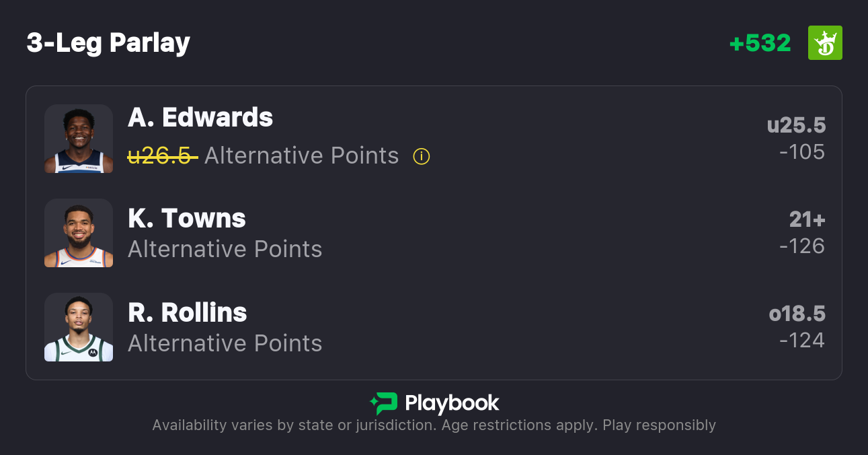This screenshot has width=868, height=455.
Task: Click the Playbook logo icon
Action: click(383, 403)
